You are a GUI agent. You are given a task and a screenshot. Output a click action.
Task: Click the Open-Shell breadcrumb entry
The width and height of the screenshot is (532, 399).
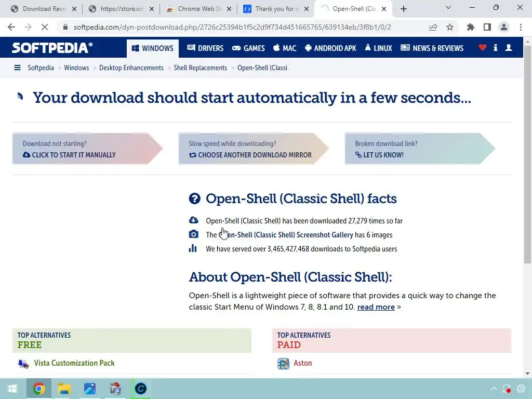point(264,68)
